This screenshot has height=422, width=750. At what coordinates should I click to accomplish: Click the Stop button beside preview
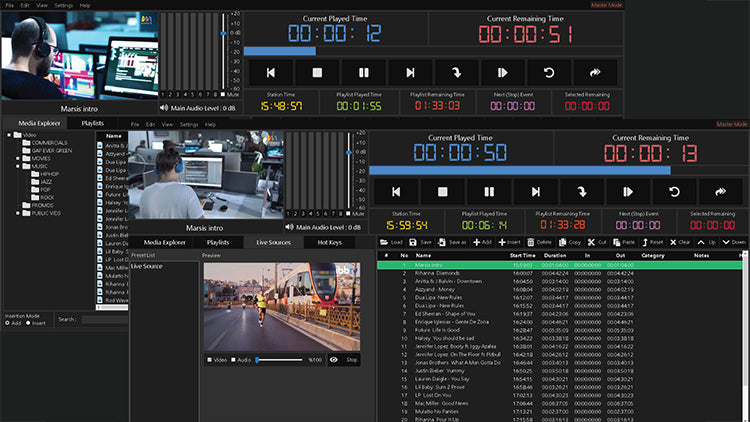coord(351,359)
